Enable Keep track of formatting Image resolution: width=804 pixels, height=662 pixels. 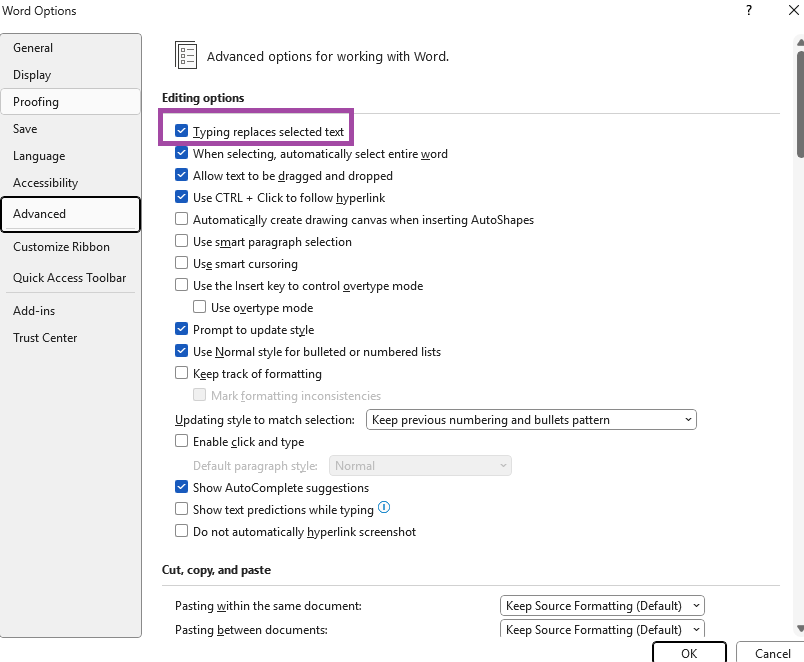coord(182,373)
